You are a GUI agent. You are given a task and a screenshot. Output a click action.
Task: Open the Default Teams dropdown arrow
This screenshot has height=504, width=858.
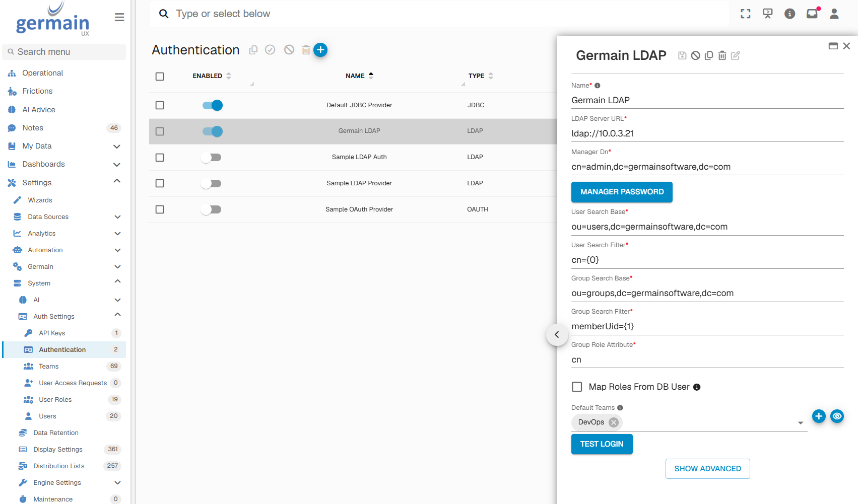(x=801, y=423)
